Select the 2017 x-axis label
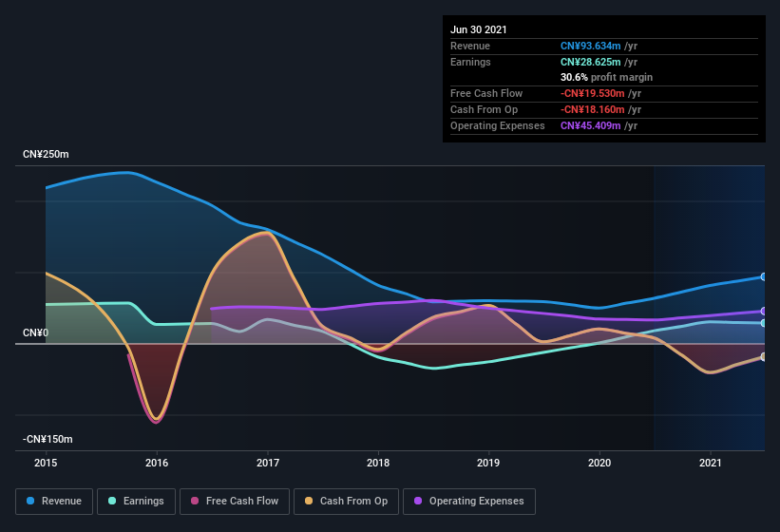Image resolution: width=780 pixels, height=532 pixels. click(x=268, y=463)
